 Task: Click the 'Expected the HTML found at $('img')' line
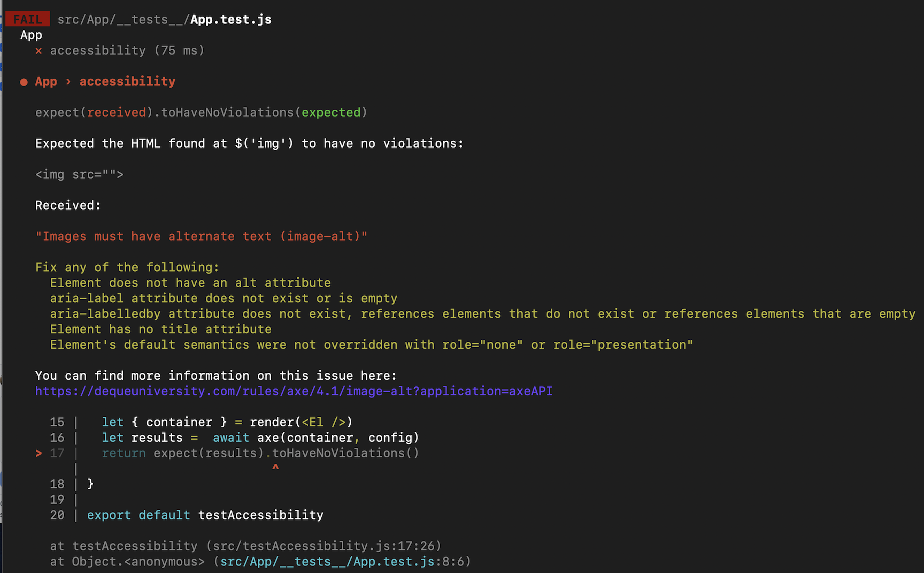click(249, 143)
